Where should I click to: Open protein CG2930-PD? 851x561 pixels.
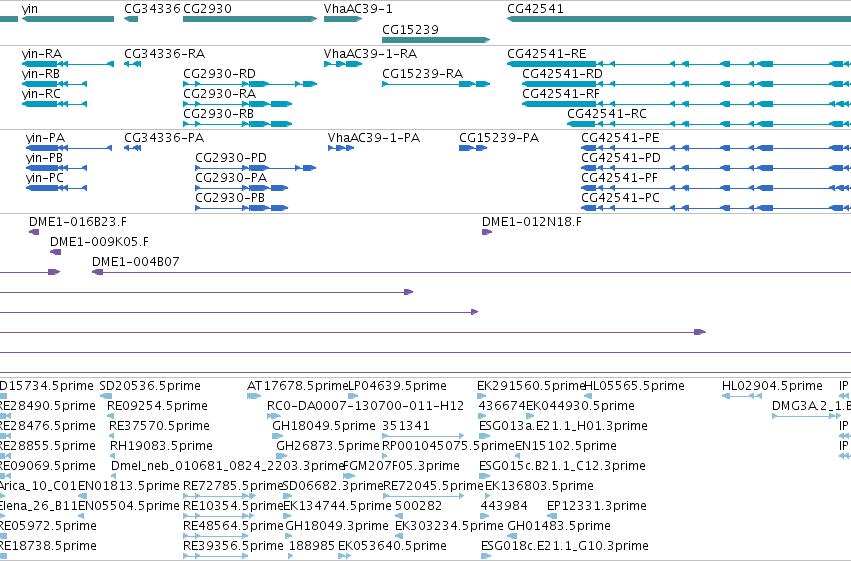point(231,158)
